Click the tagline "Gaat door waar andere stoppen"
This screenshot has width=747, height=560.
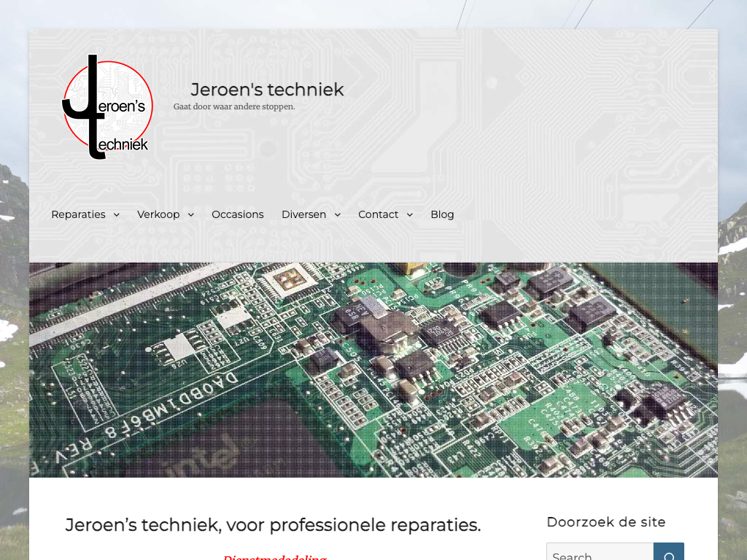point(234,106)
